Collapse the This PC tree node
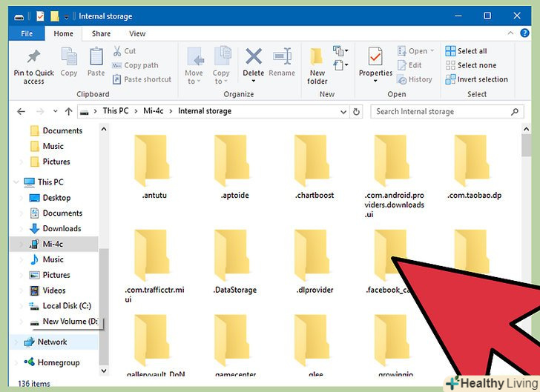Viewport: 540px width, 392px height. (x=16, y=182)
